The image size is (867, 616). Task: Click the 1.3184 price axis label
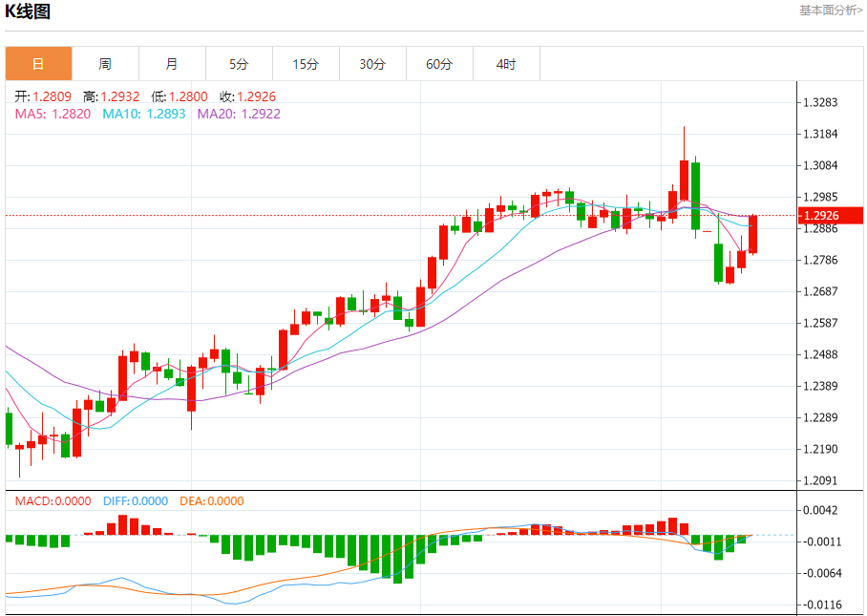(820, 134)
